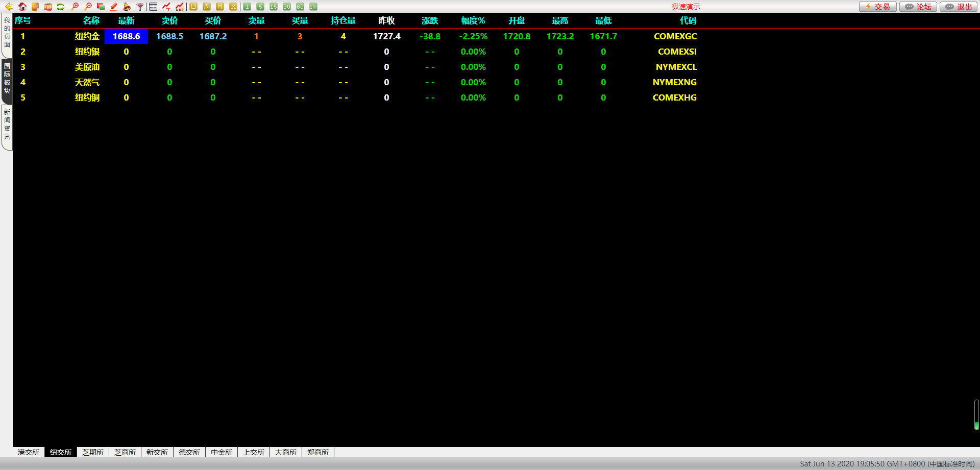This screenshot has width=980, height=470.
Task: Sort by the 幅度% column header
Action: [473, 20]
